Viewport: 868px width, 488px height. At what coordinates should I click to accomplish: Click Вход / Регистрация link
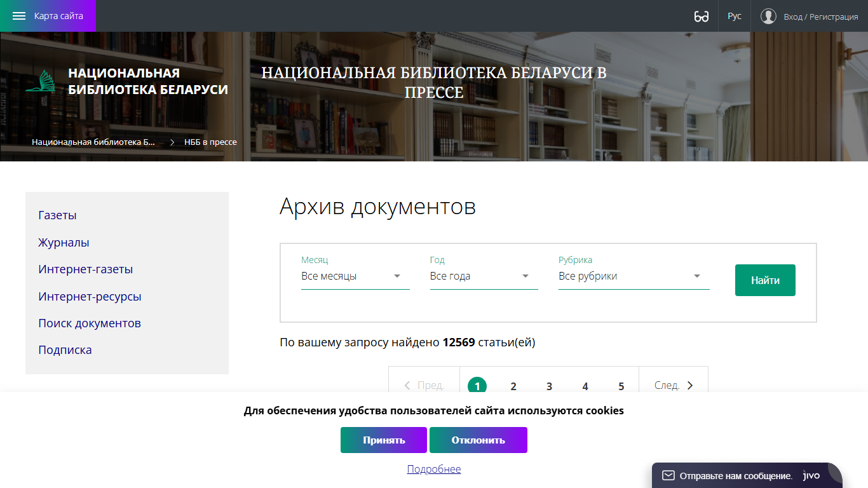[x=821, y=17]
